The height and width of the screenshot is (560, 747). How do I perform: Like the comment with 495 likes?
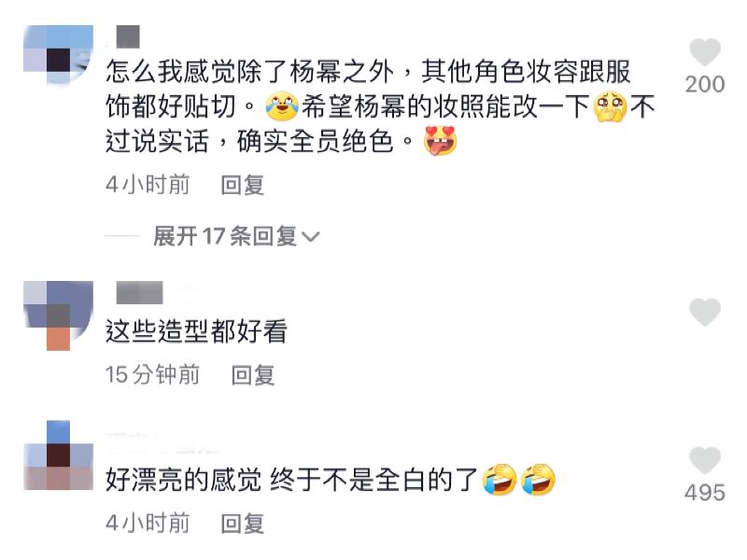705,461
